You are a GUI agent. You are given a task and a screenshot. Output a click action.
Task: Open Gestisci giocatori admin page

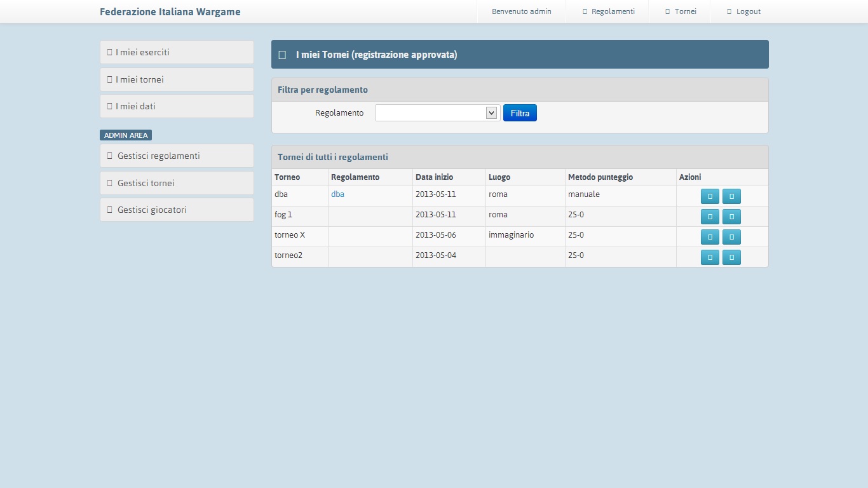177,210
